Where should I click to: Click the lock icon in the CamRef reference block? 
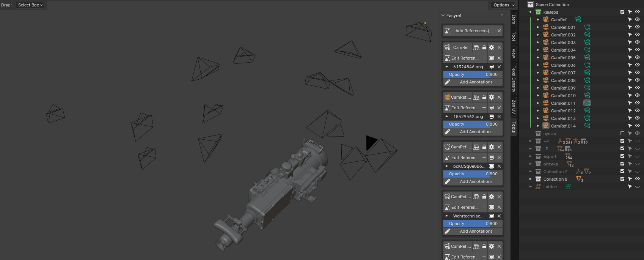(484, 47)
